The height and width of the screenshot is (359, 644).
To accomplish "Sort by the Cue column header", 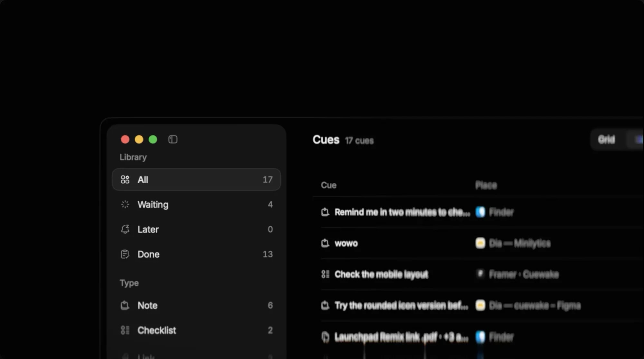I will 328,185.
